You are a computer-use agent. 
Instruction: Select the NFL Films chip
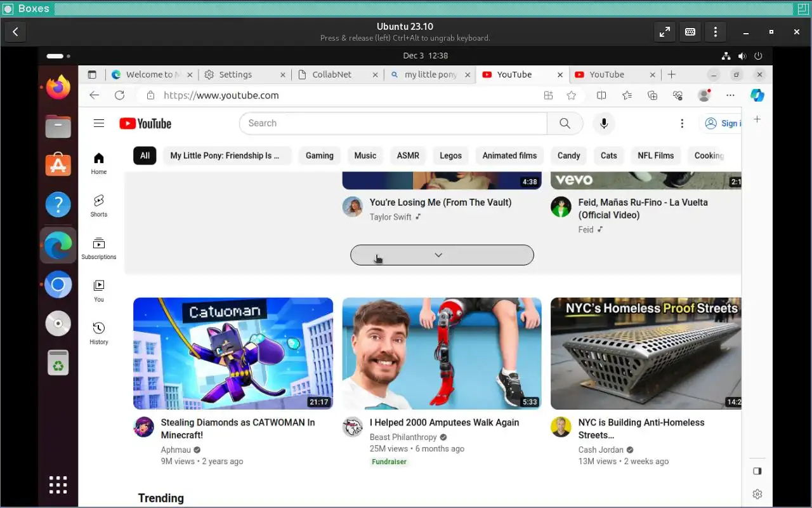coord(656,156)
